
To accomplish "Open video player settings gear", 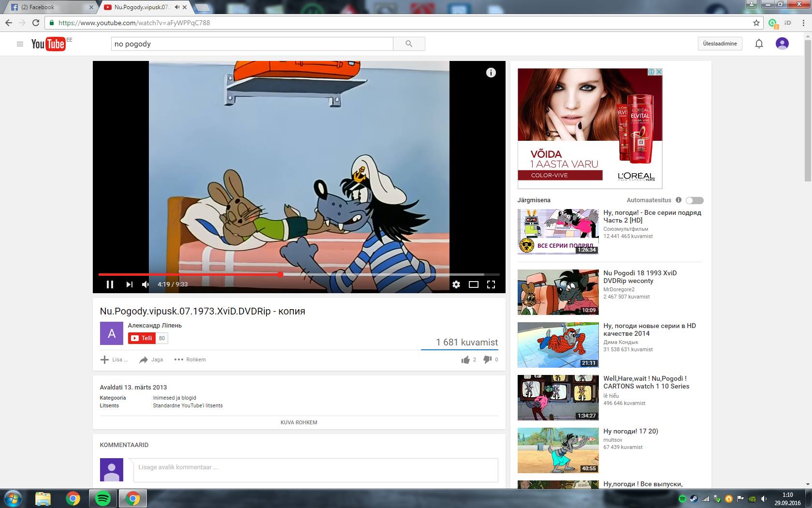I will tap(456, 284).
